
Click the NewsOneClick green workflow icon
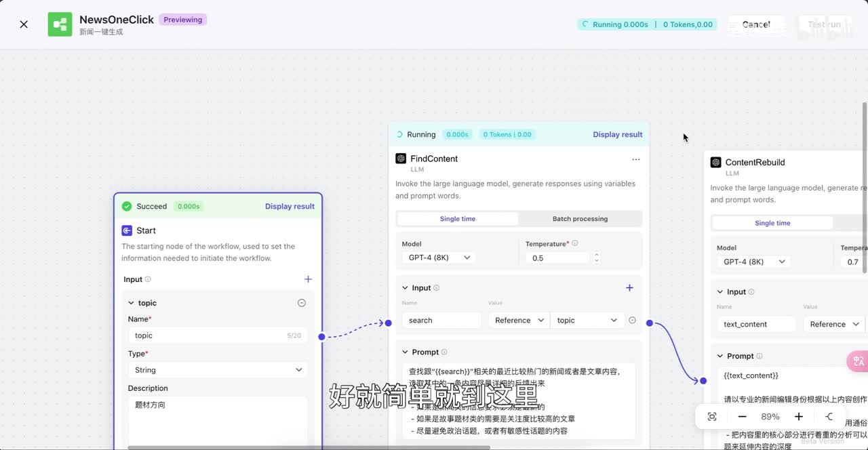click(60, 24)
